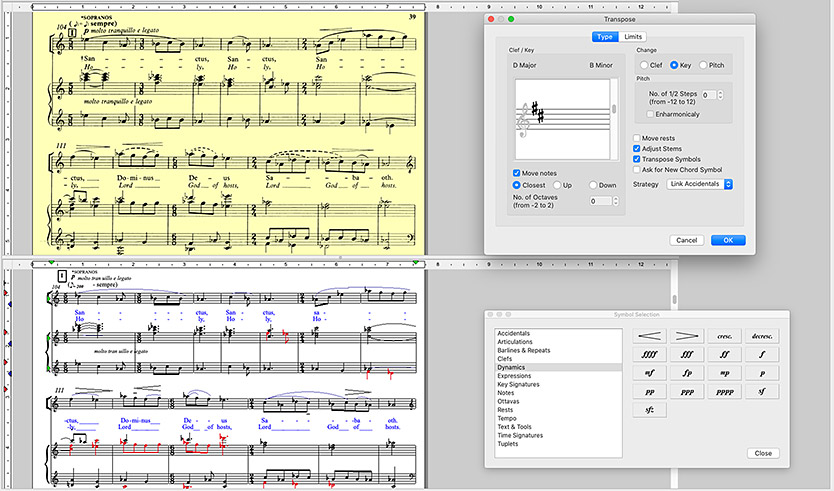
Task: Cancel the Transpose dialog
Action: (687, 240)
